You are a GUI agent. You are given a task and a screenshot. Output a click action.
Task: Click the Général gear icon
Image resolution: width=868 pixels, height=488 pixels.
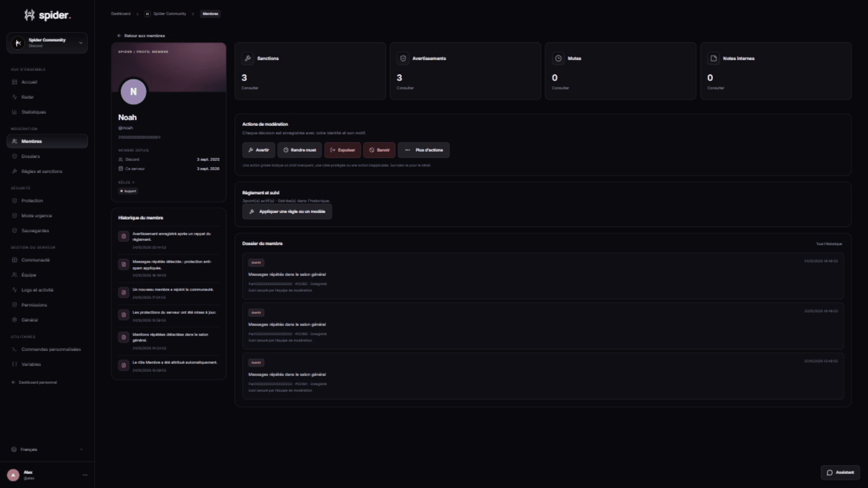(x=15, y=320)
